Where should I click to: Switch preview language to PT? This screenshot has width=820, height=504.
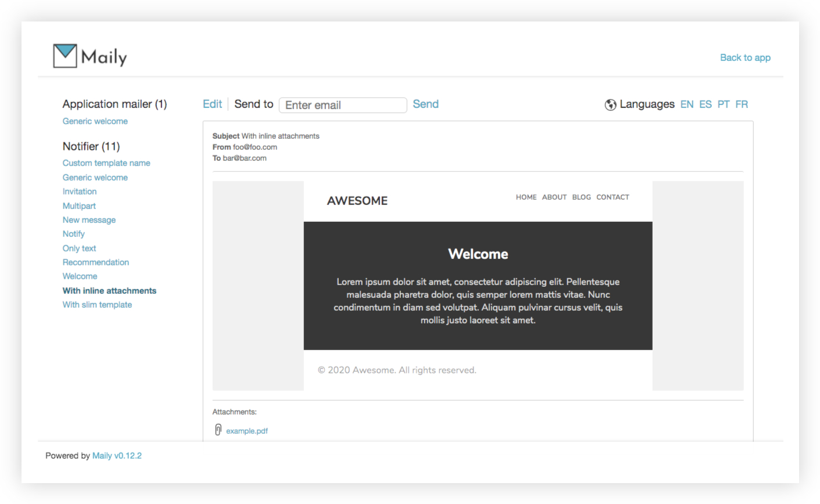point(723,105)
